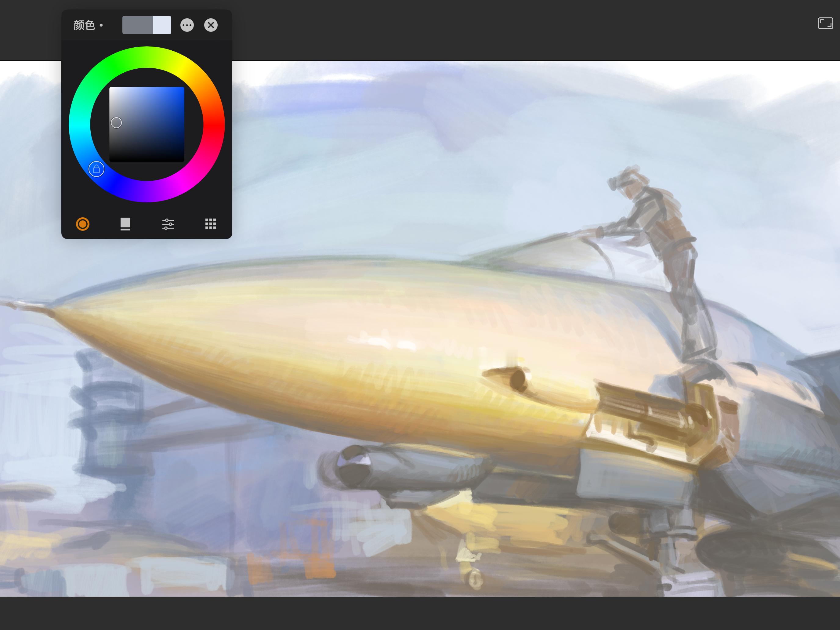Viewport: 840px width, 630px height.
Task: Pick cyan on the hue ring
Action: point(79,124)
